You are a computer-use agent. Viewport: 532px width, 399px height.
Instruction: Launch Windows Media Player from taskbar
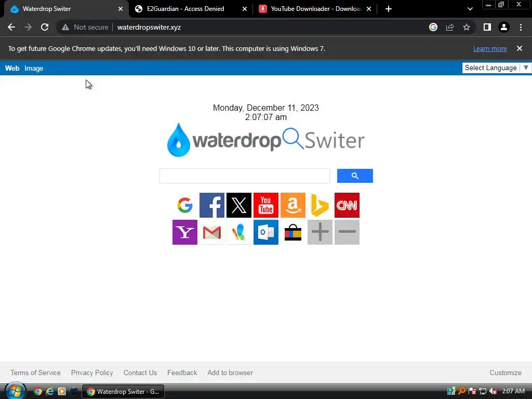point(62,391)
